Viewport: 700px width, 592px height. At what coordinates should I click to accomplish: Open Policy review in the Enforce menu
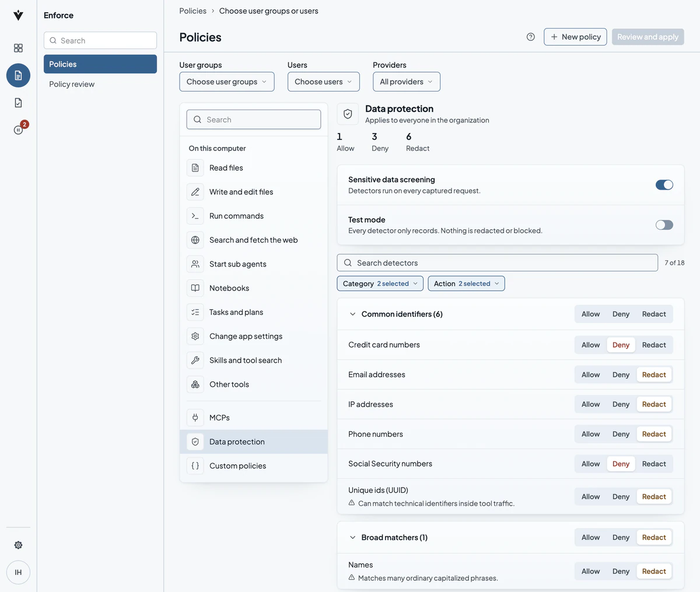tap(100, 84)
